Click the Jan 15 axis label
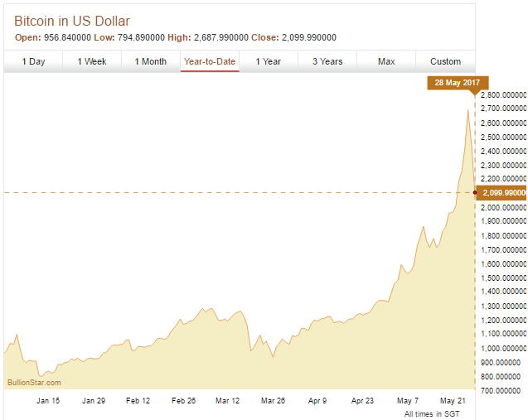 (48, 401)
